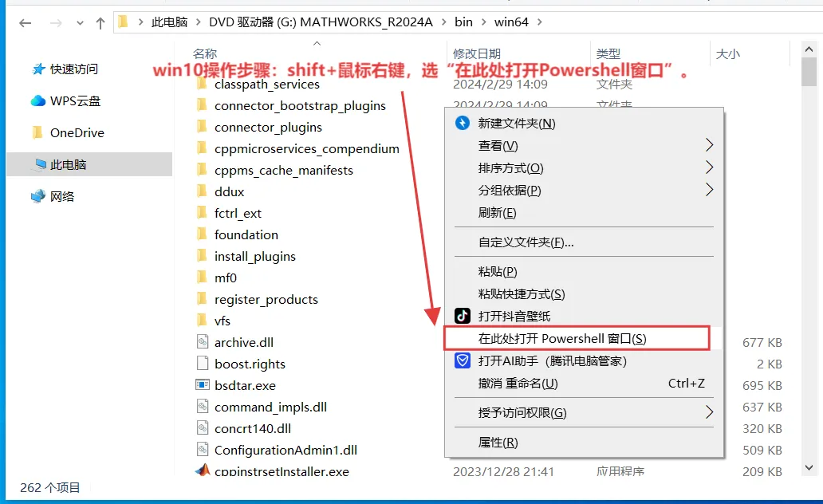
Task: Click bsdtar.exe application icon
Action: point(203,385)
